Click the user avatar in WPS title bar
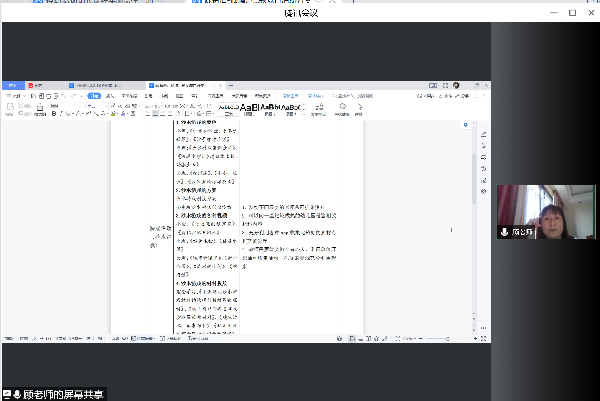600x401 pixels. 456,85
